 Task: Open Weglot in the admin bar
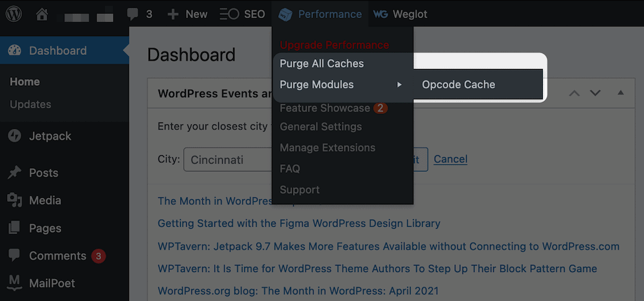point(401,14)
